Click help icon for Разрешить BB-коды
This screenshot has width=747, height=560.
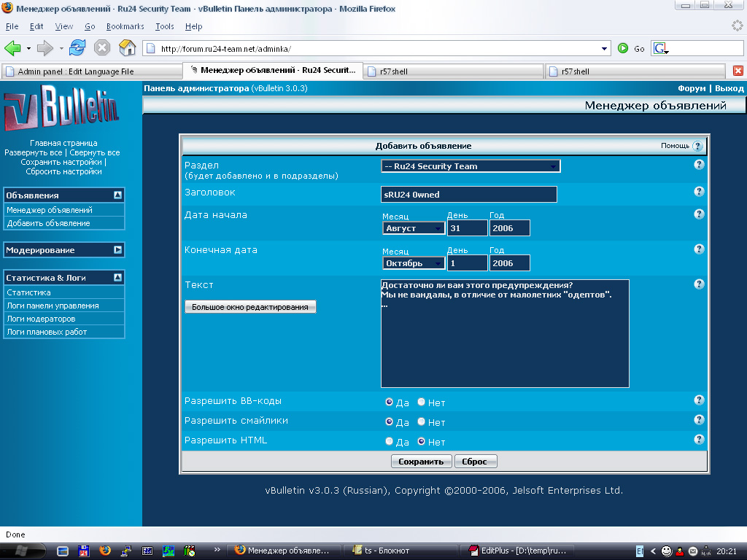click(699, 400)
